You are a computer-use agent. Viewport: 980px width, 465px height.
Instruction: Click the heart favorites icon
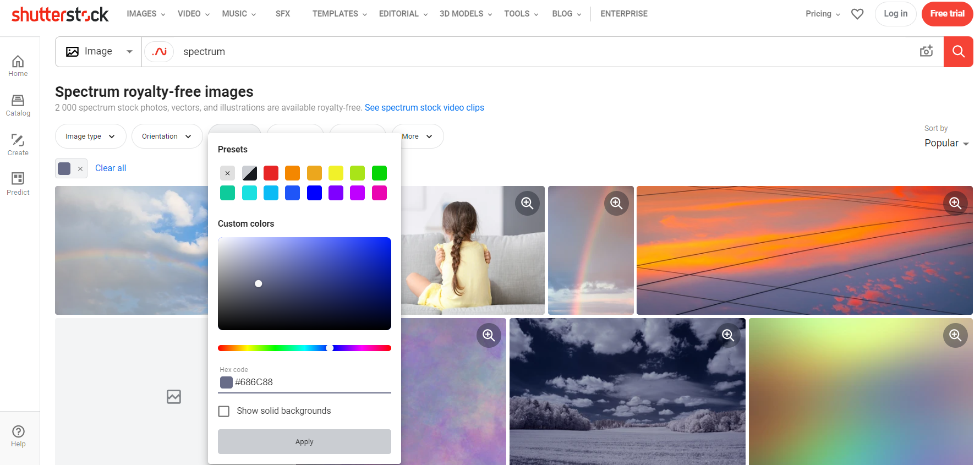(857, 14)
